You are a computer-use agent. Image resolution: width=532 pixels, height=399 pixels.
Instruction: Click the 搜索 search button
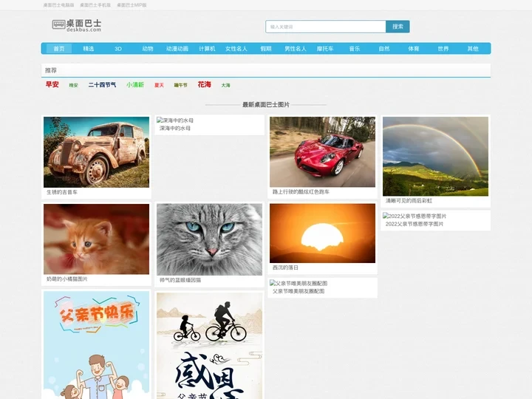[x=398, y=27]
